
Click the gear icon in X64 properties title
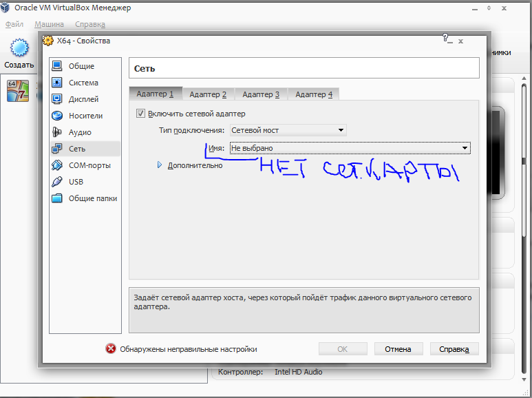pyautogui.click(x=48, y=41)
